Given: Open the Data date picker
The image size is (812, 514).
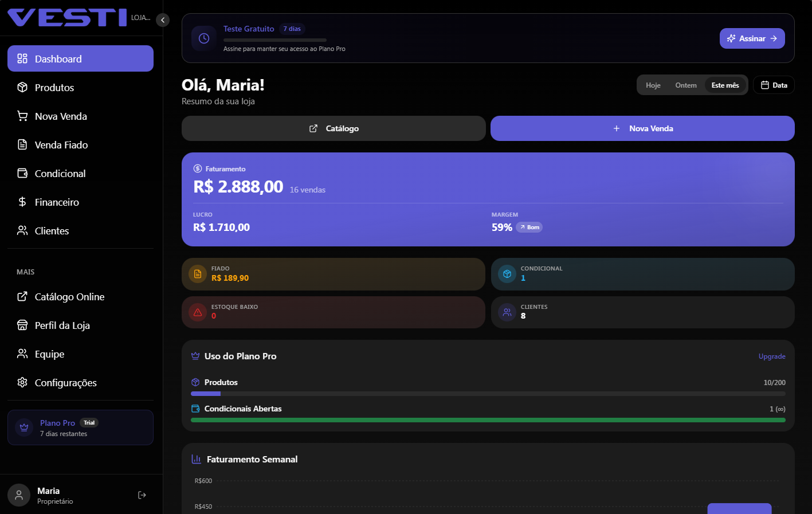Looking at the screenshot, I should (x=774, y=85).
